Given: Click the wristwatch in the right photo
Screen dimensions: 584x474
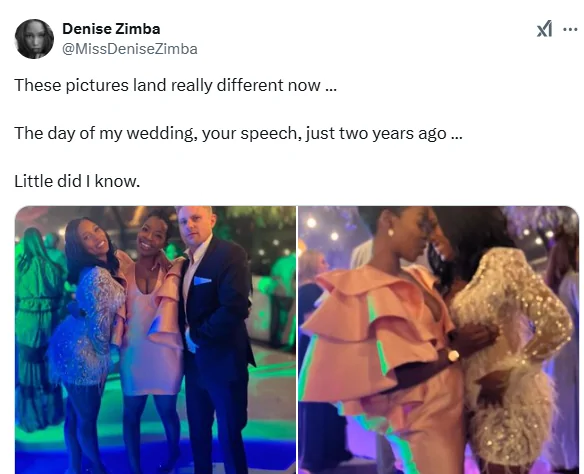Looking at the screenshot, I should pyautogui.click(x=453, y=356).
